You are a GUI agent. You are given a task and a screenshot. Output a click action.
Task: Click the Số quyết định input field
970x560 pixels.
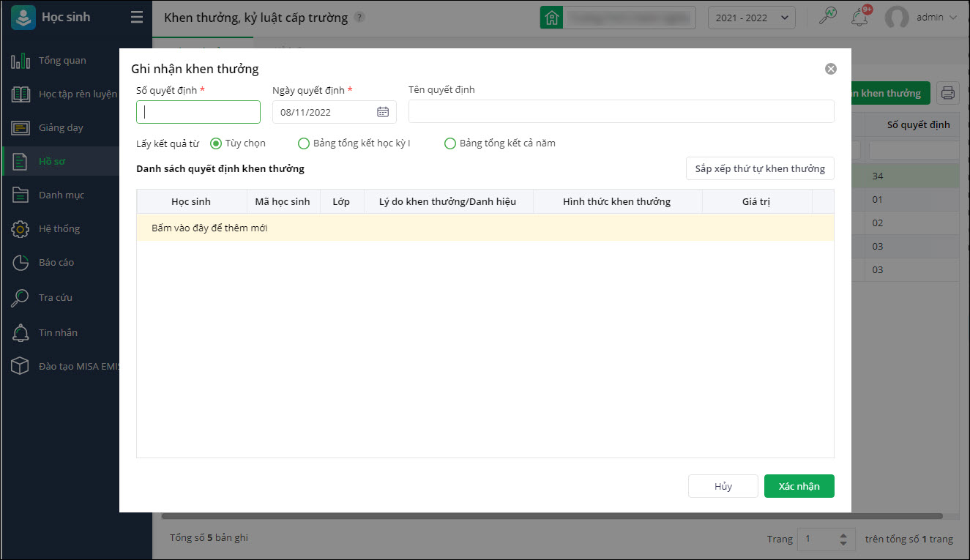tap(198, 112)
